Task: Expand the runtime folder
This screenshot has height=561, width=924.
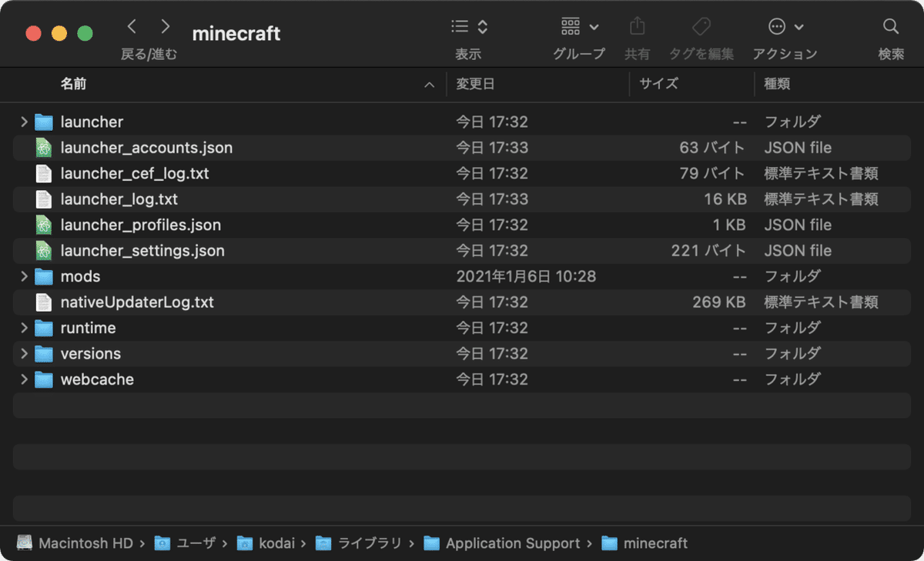Action: 24,327
